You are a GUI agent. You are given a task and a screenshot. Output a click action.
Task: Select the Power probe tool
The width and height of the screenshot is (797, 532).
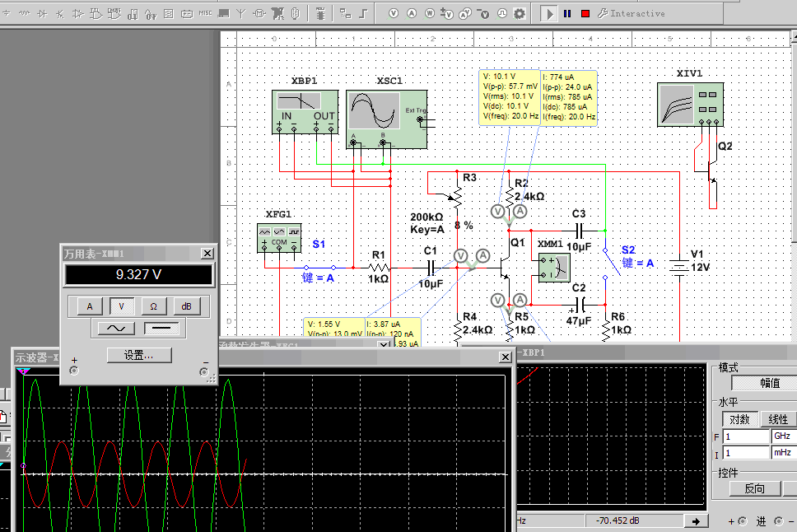coord(430,14)
